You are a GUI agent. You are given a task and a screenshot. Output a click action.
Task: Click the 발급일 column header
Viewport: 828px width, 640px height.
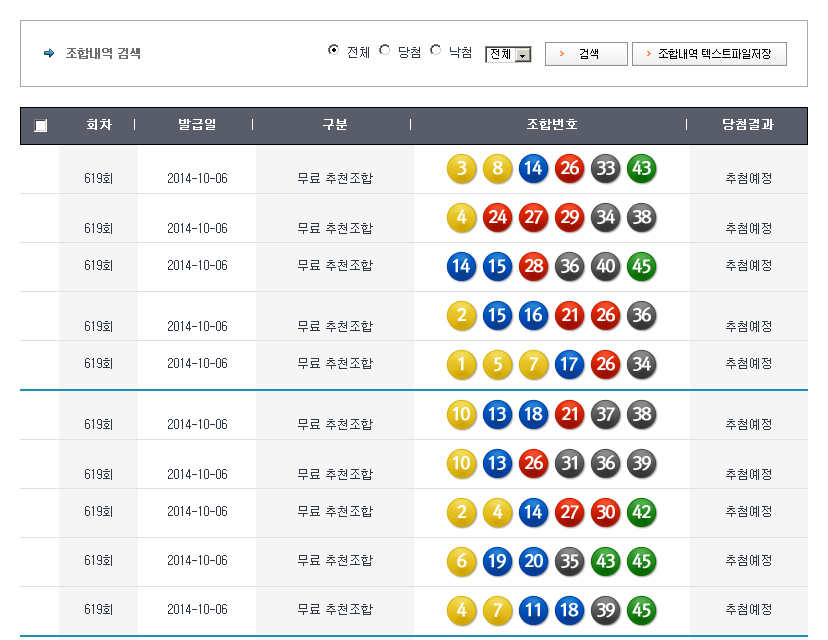(x=196, y=125)
